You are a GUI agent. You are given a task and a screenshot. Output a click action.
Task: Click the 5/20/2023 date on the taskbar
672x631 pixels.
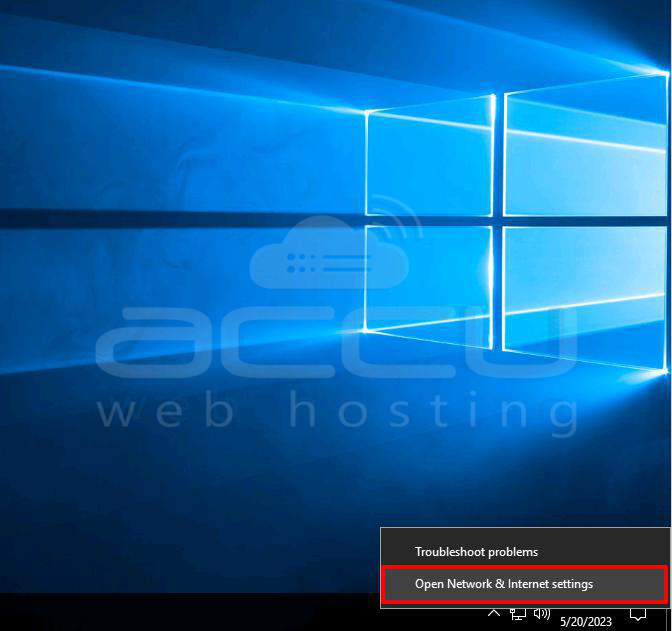pos(586,622)
